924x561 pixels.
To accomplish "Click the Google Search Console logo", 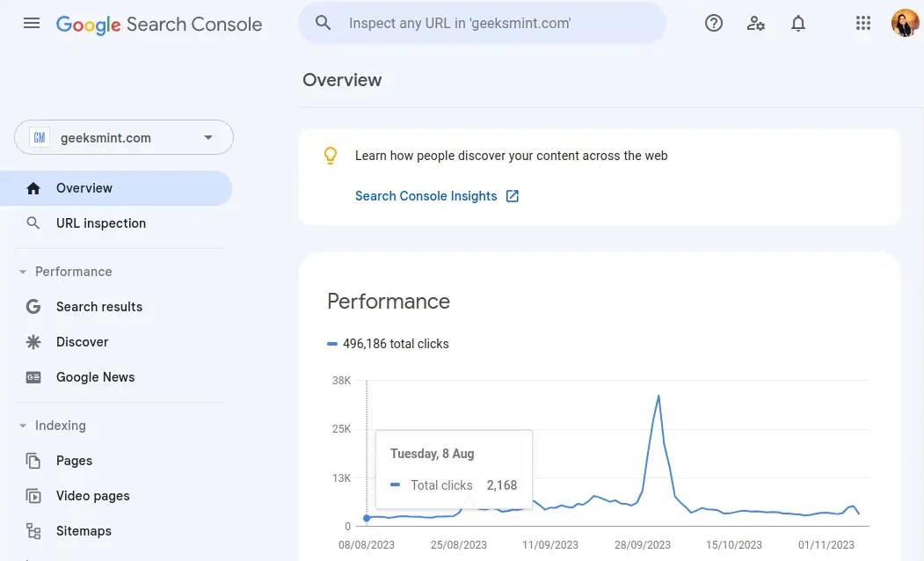I will click(x=159, y=24).
